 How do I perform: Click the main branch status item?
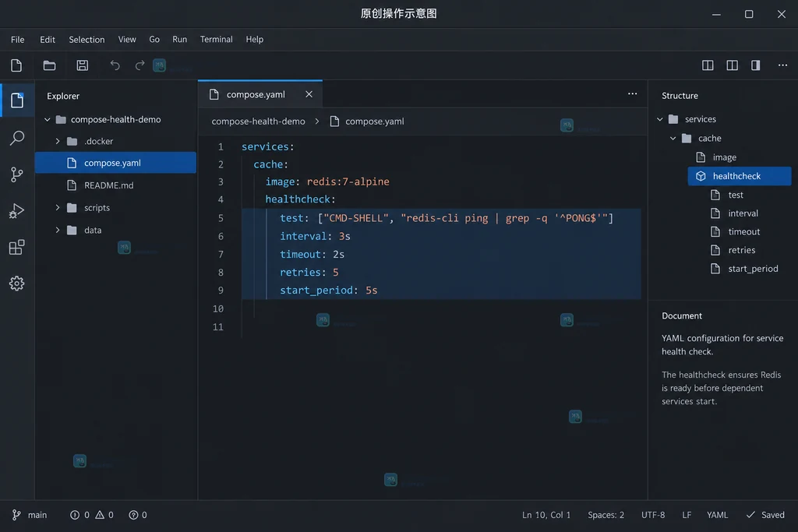click(x=30, y=515)
